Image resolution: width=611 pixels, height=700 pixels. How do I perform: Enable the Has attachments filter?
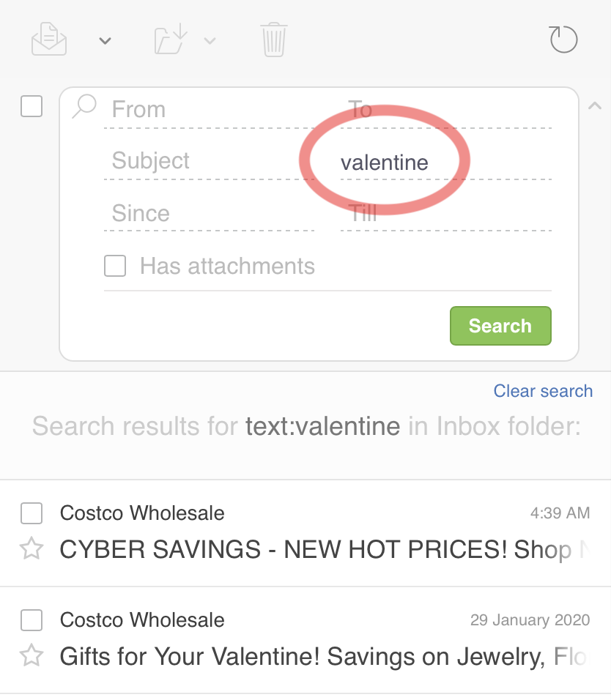coord(115,266)
